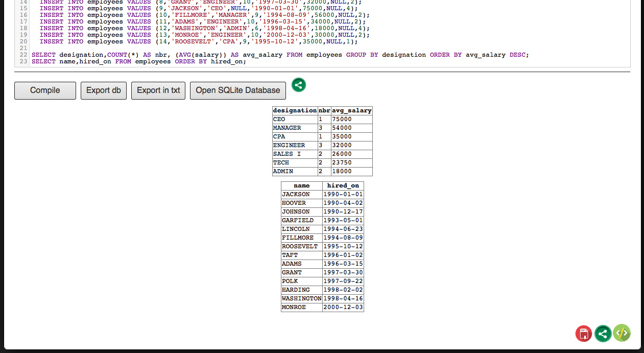Click the green code embed icon
The height and width of the screenshot is (353, 644).
pyautogui.click(x=622, y=333)
